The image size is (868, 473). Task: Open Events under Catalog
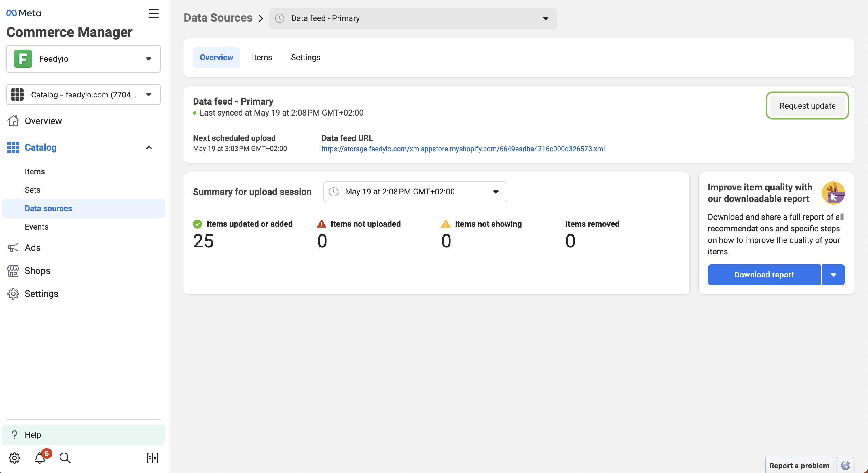tap(36, 227)
